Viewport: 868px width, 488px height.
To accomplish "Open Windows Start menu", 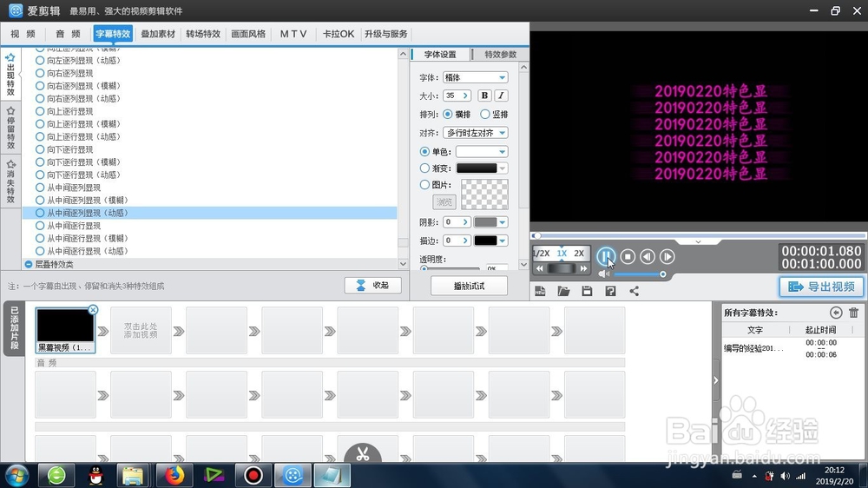I will (16, 475).
